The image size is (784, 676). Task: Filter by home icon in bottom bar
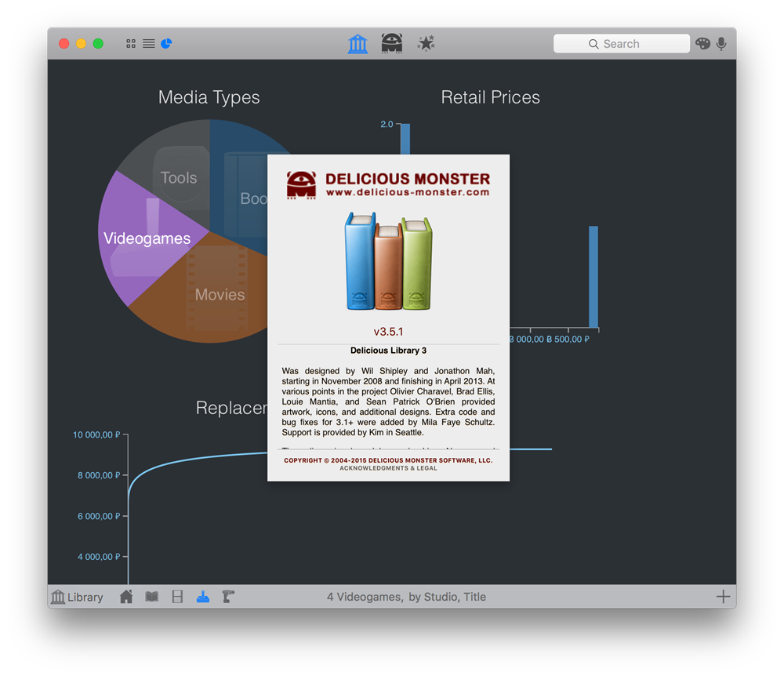126,597
